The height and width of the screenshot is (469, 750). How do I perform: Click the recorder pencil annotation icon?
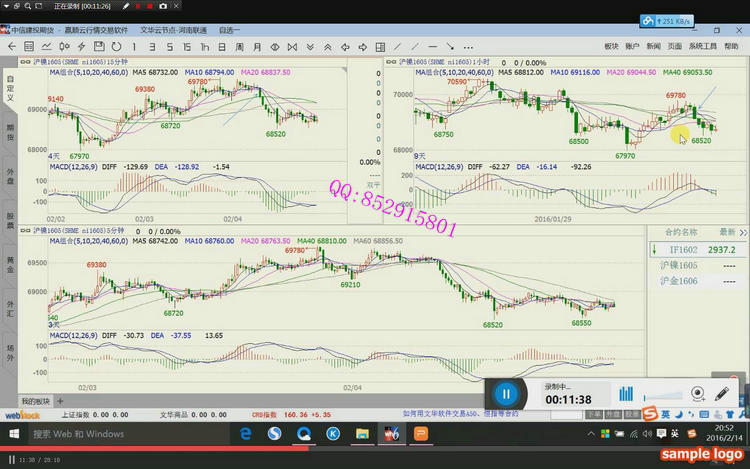point(722,394)
